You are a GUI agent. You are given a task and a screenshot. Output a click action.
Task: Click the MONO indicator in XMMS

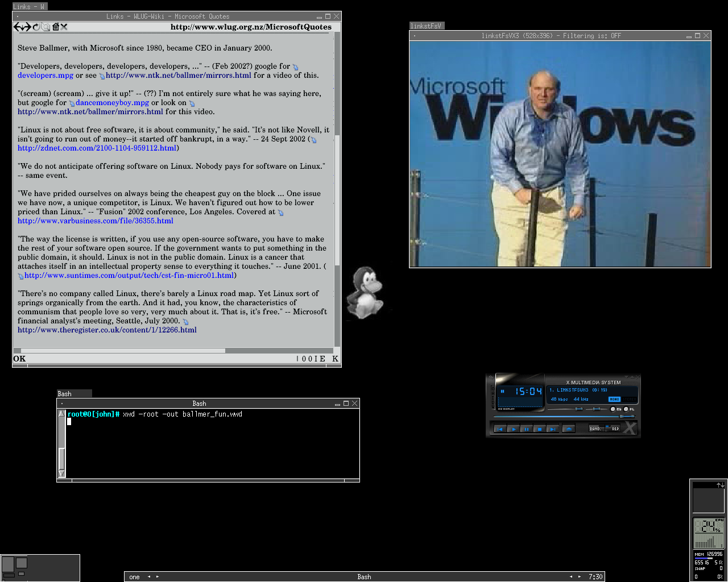(x=614, y=399)
